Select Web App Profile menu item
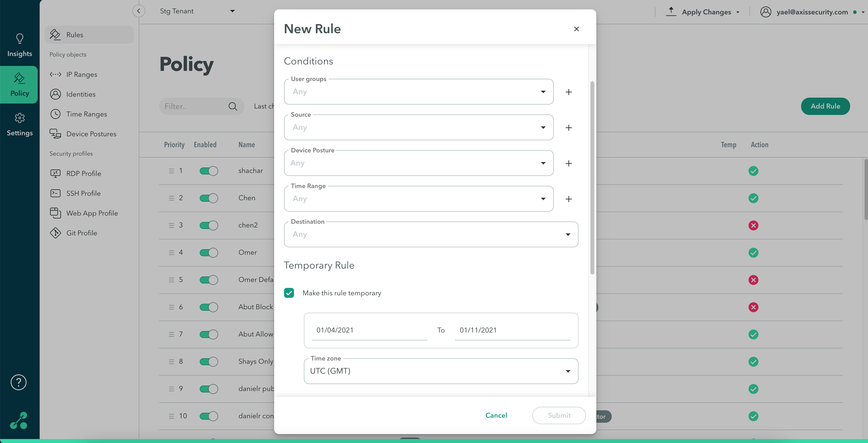This screenshot has height=443, width=868. (92, 213)
